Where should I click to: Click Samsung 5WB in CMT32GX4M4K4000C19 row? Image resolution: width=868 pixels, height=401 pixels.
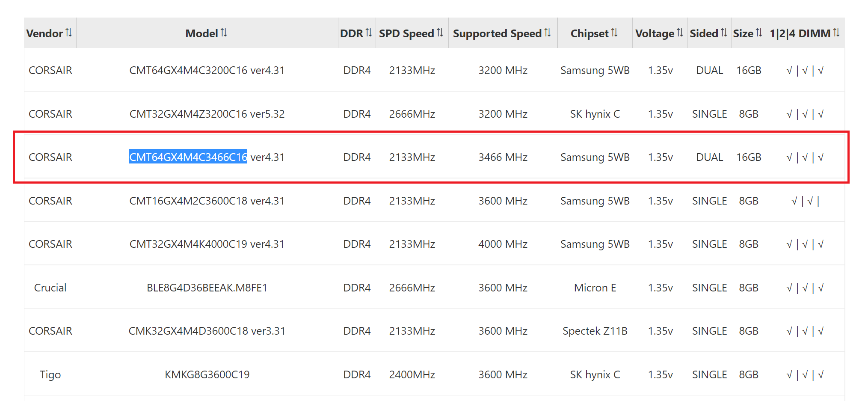[595, 244]
